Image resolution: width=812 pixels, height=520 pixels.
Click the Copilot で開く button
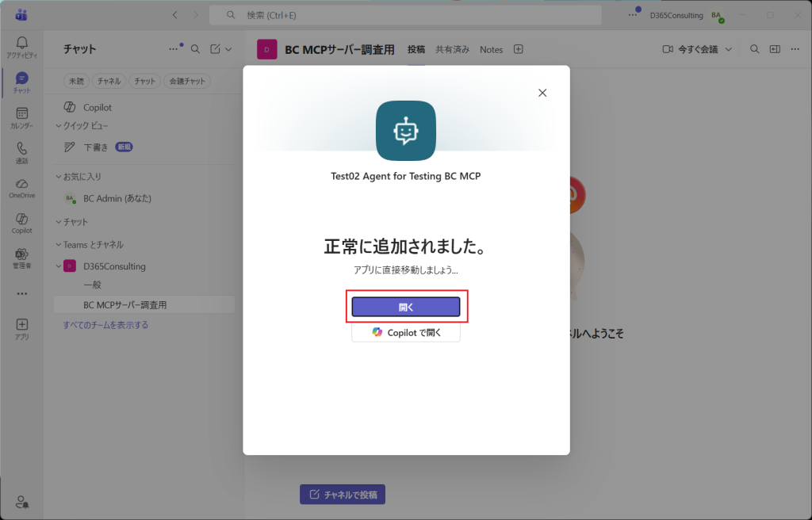406,333
